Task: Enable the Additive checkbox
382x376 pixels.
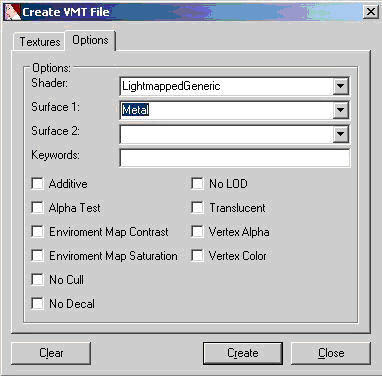Action: tap(37, 184)
